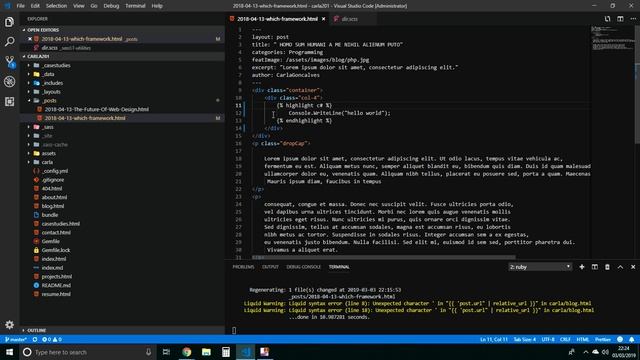This screenshot has height=360, width=640.
Task: Expand the _layouts folder
Action: pyautogui.click(x=29, y=92)
